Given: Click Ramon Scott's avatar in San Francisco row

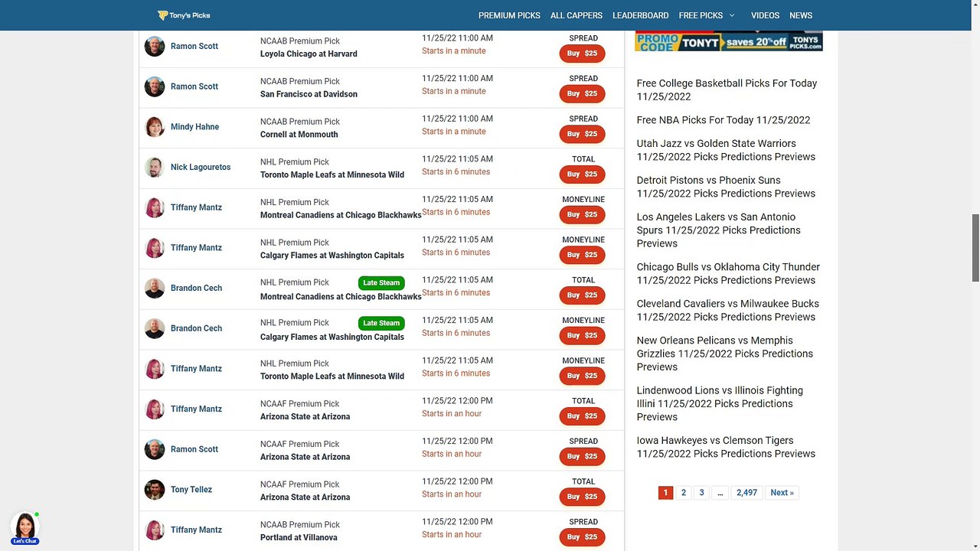Looking at the screenshot, I should pyautogui.click(x=155, y=86).
